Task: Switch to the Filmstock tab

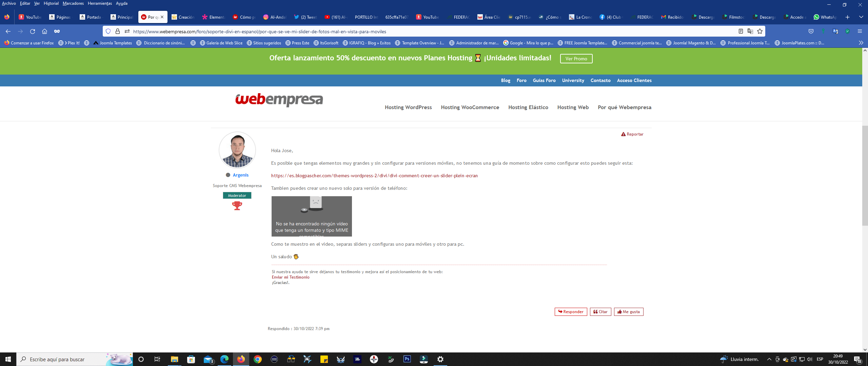Action: [x=734, y=17]
